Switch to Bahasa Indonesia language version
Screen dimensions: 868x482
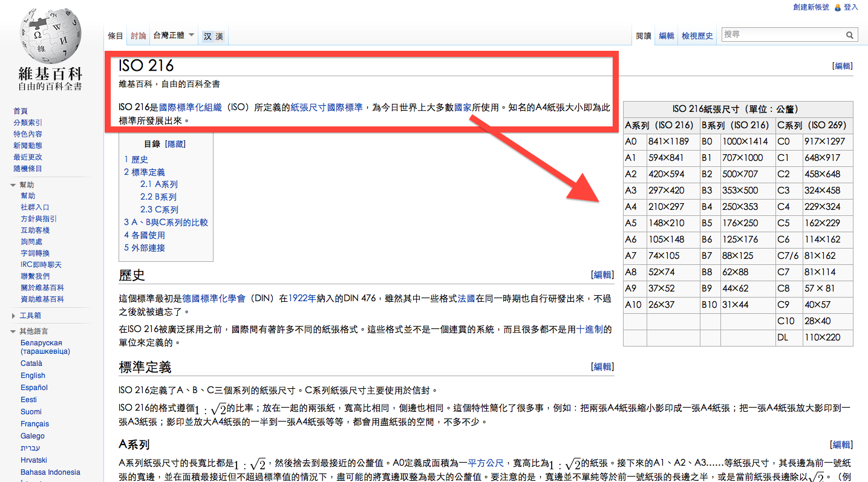(x=50, y=472)
